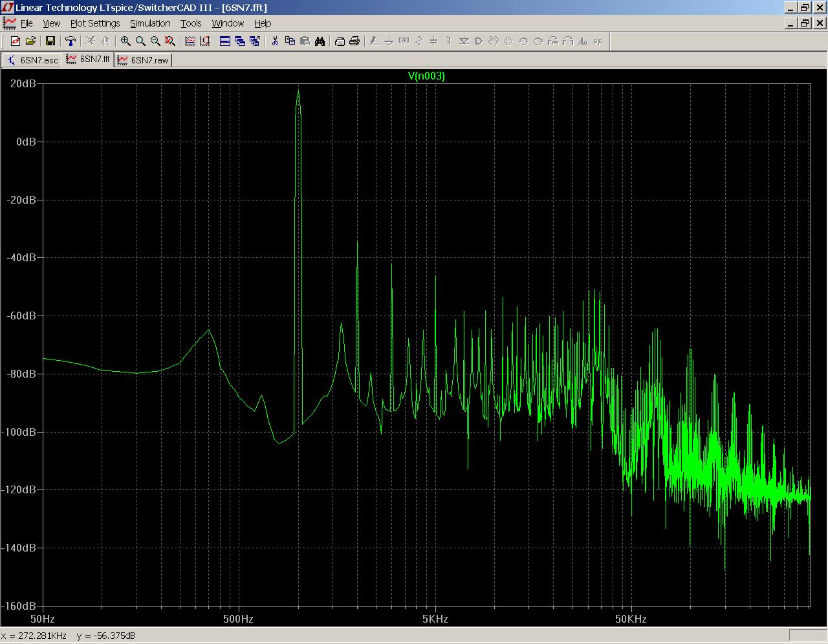Image resolution: width=828 pixels, height=644 pixels.
Task: Click the Autorange axes icon
Action: [x=205, y=41]
